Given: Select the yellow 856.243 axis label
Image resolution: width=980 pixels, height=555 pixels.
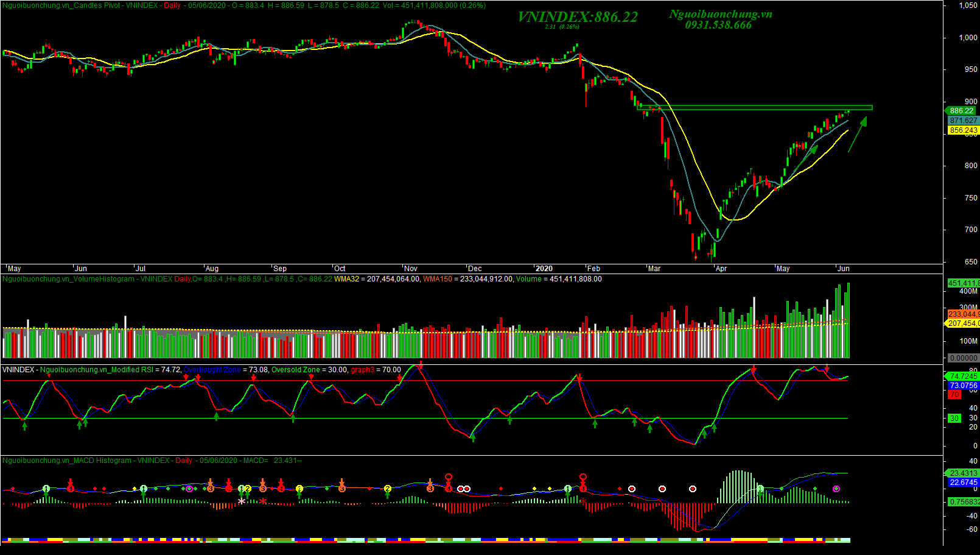Looking at the screenshot, I should click(963, 130).
